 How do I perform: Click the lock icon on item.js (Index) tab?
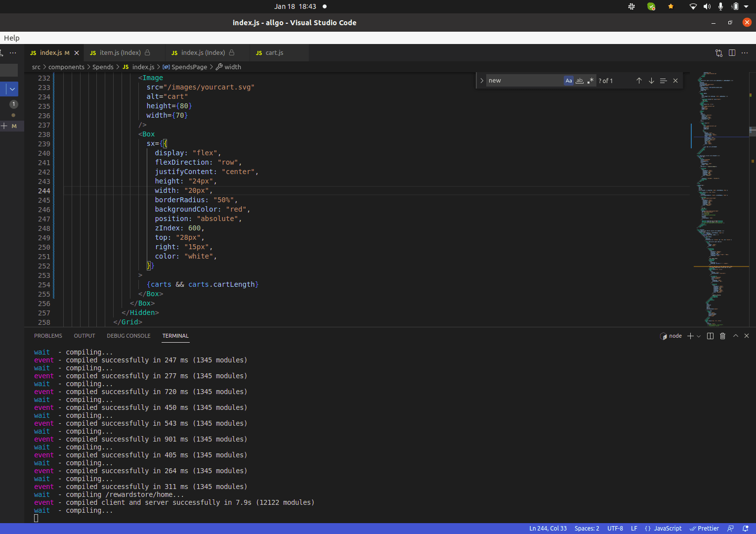[147, 52]
